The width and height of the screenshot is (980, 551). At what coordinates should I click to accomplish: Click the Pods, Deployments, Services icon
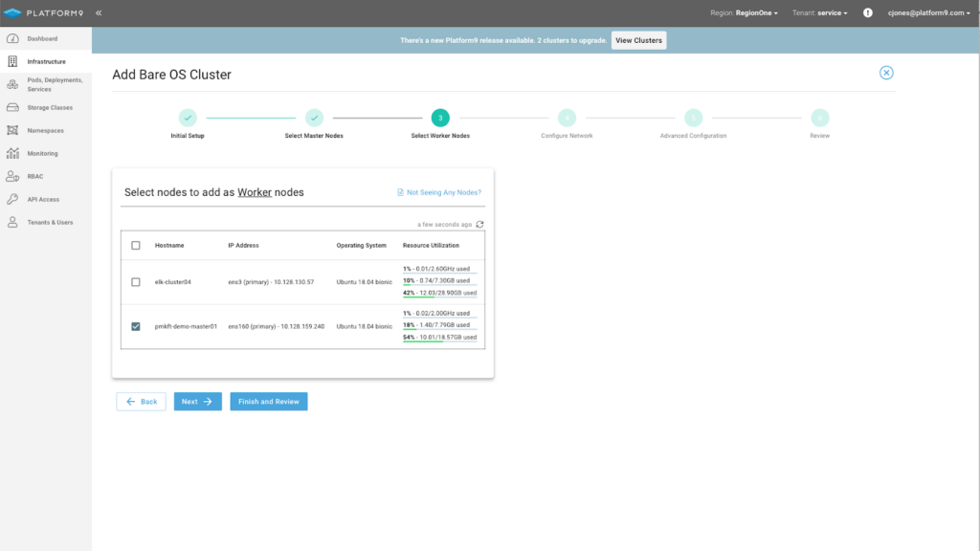[x=12, y=84]
